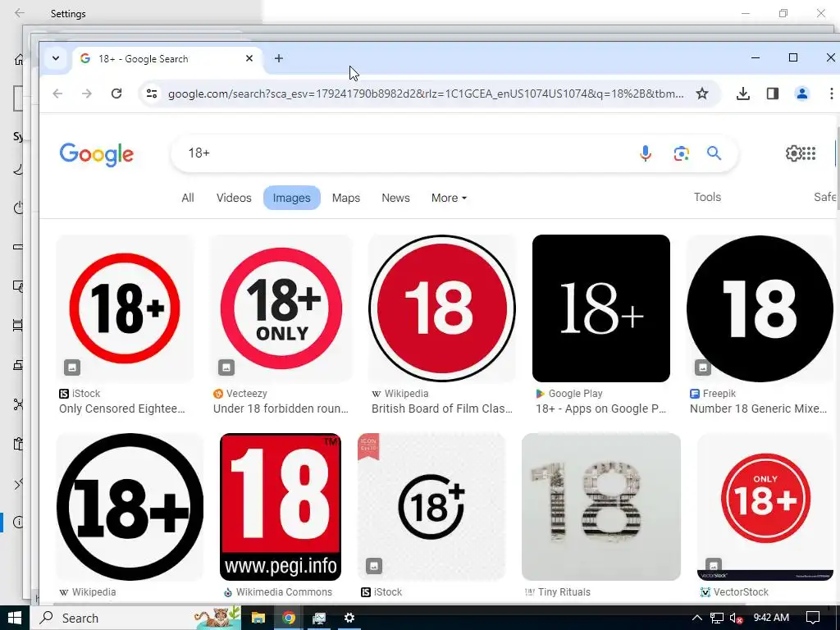Open the Google Play black 18+ image
This screenshot has width=840, height=630.
[x=601, y=308]
